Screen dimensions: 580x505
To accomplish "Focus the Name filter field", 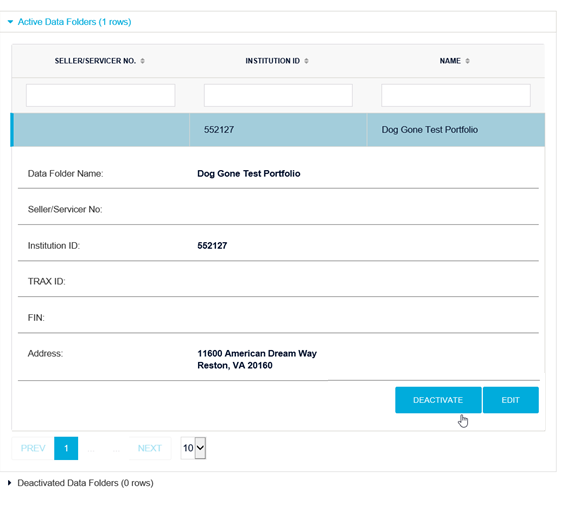I will (x=456, y=95).
